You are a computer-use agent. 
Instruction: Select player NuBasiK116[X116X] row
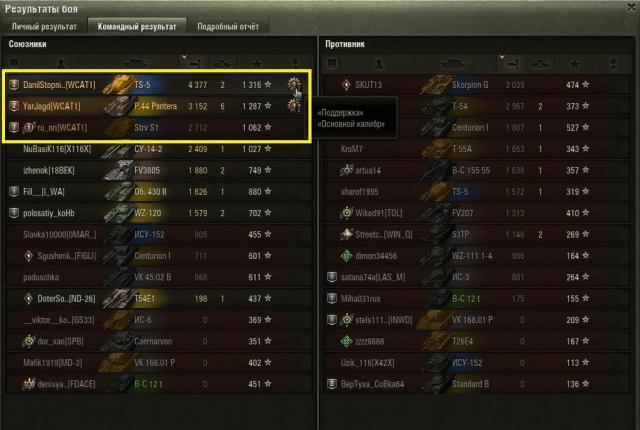pos(159,149)
